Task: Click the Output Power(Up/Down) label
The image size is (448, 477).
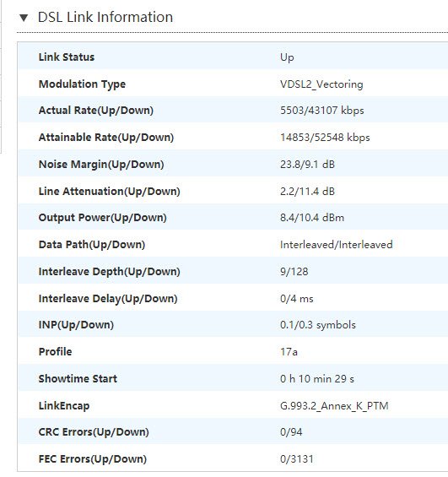Action: [102, 218]
